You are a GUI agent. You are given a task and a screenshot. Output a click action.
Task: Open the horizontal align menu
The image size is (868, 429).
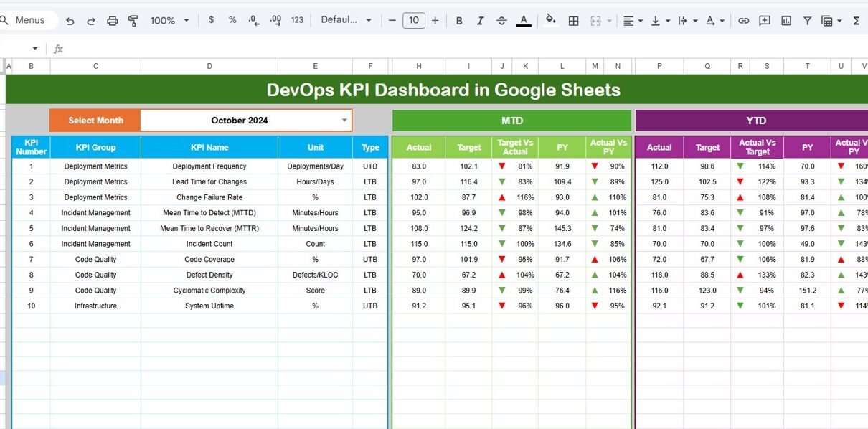tap(632, 21)
